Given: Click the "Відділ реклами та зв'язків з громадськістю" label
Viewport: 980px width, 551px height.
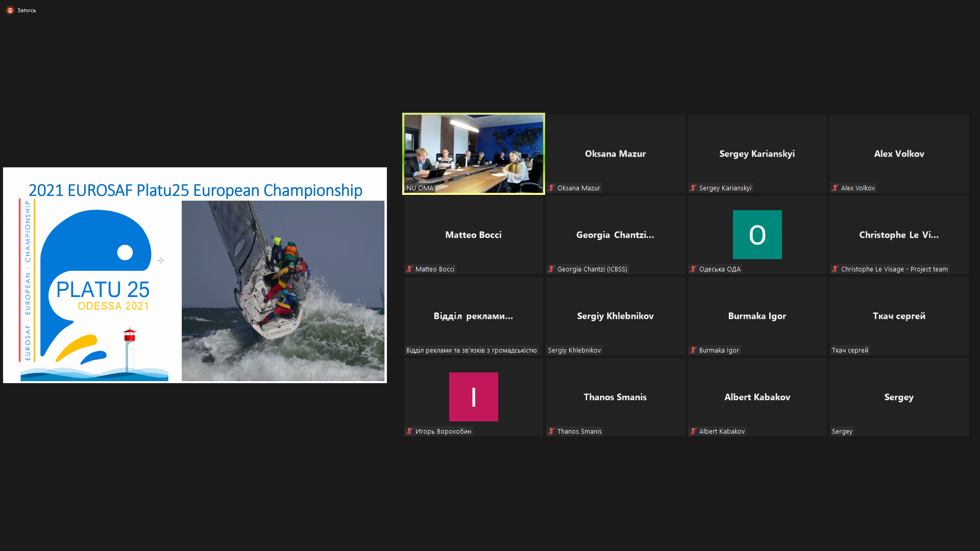Looking at the screenshot, I should (x=472, y=350).
